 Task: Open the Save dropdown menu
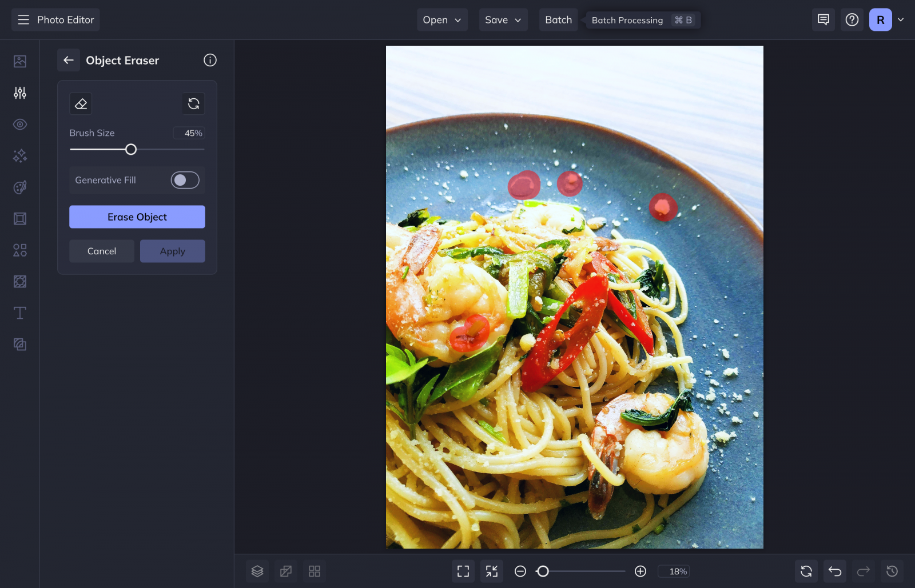point(503,19)
